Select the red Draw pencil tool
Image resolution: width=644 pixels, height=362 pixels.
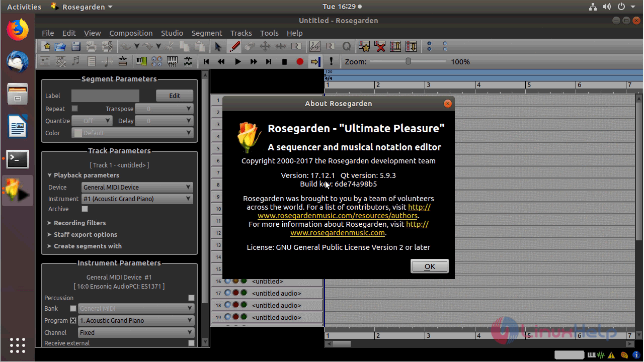click(x=235, y=46)
